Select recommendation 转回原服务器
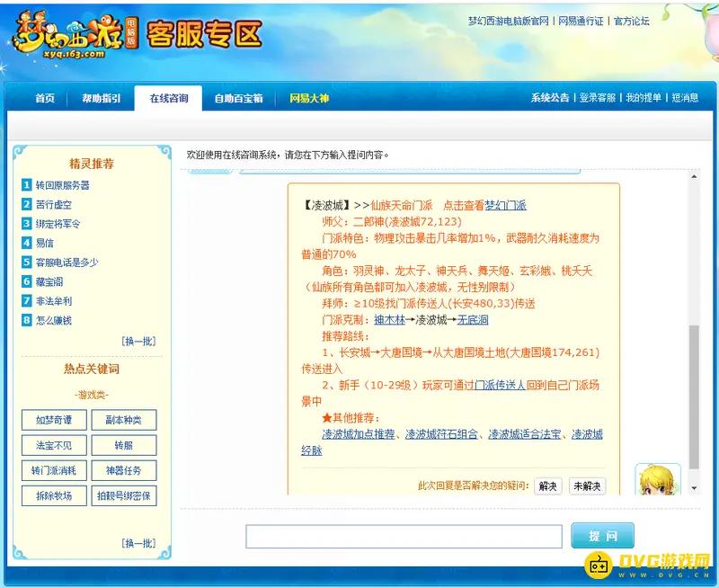 click(x=62, y=185)
